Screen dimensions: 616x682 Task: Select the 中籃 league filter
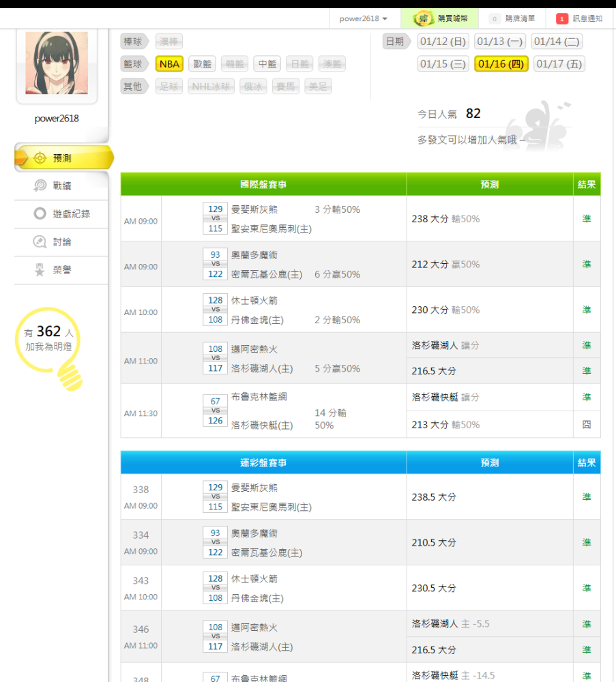[267, 64]
